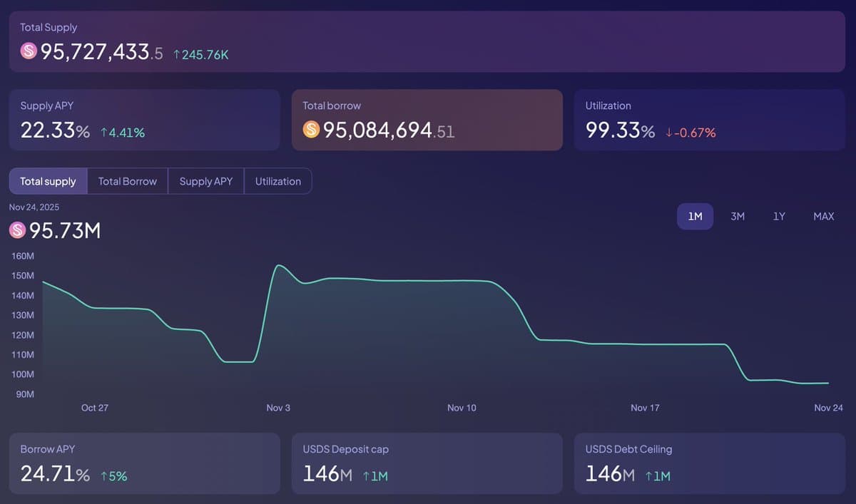Select the 1M time range
This screenshot has width=856, height=504.
click(x=695, y=216)
